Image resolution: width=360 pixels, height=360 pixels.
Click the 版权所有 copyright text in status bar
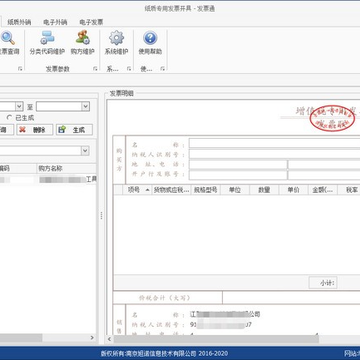pos(164,353)
